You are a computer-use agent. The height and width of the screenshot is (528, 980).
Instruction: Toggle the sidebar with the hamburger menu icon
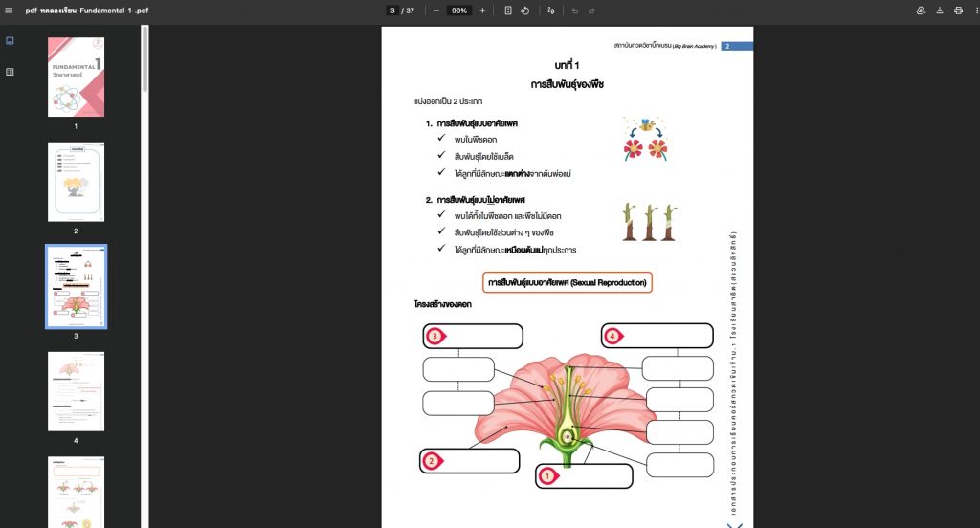(10, 11)
